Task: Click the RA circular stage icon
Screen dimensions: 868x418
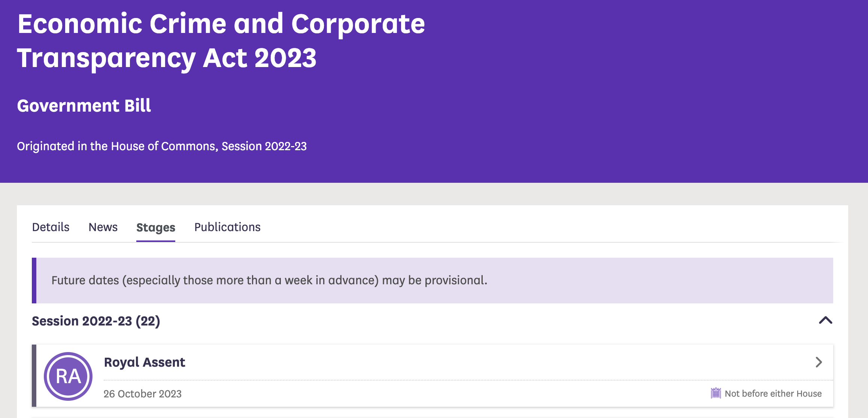Action: click(x=68, y=376)
